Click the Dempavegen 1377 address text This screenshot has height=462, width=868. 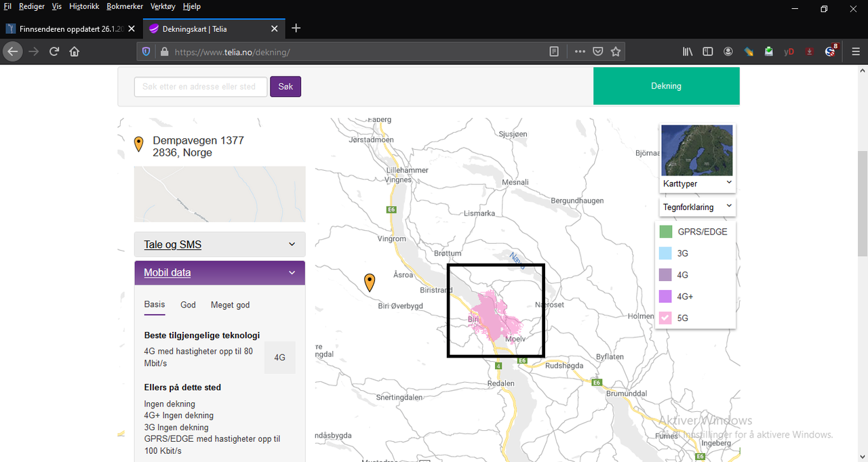click(198, 140)
